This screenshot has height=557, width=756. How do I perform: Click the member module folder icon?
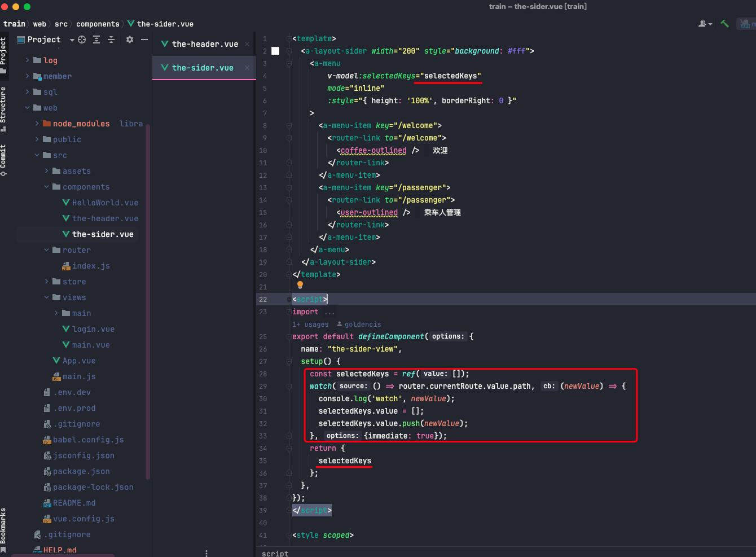point(37,76)
